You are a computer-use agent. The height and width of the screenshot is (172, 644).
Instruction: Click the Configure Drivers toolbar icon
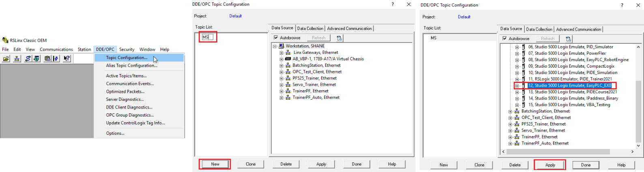point(28,59)
